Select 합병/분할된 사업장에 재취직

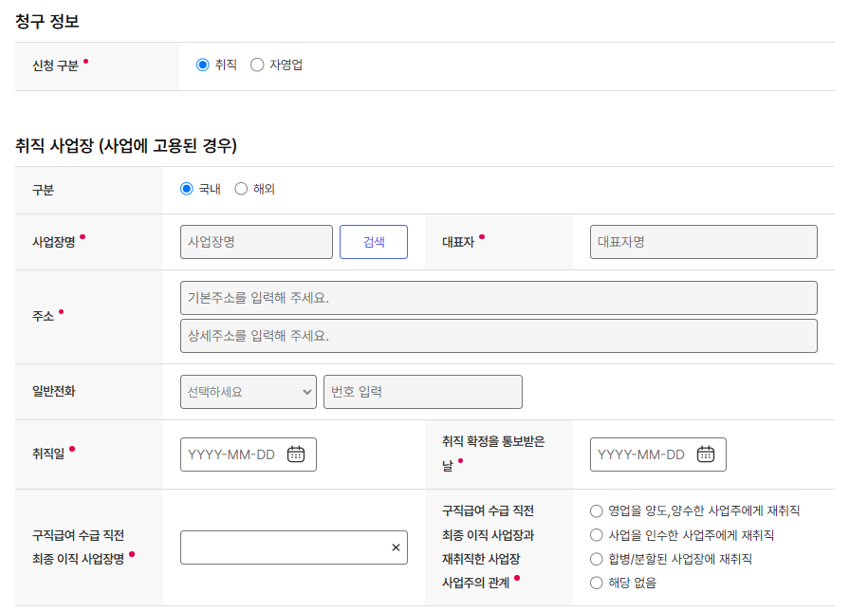click(x=596, y=559)
